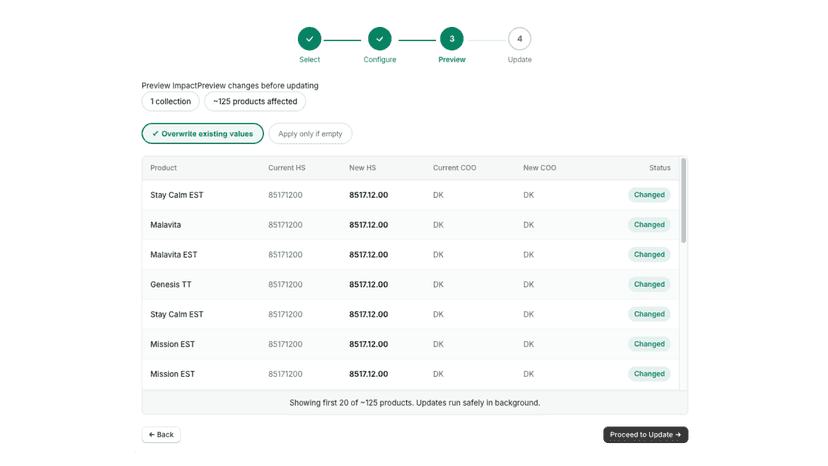
Task: Click the Showing first 20 footer note
Action: pyautogui.click(x=415, y=403)
